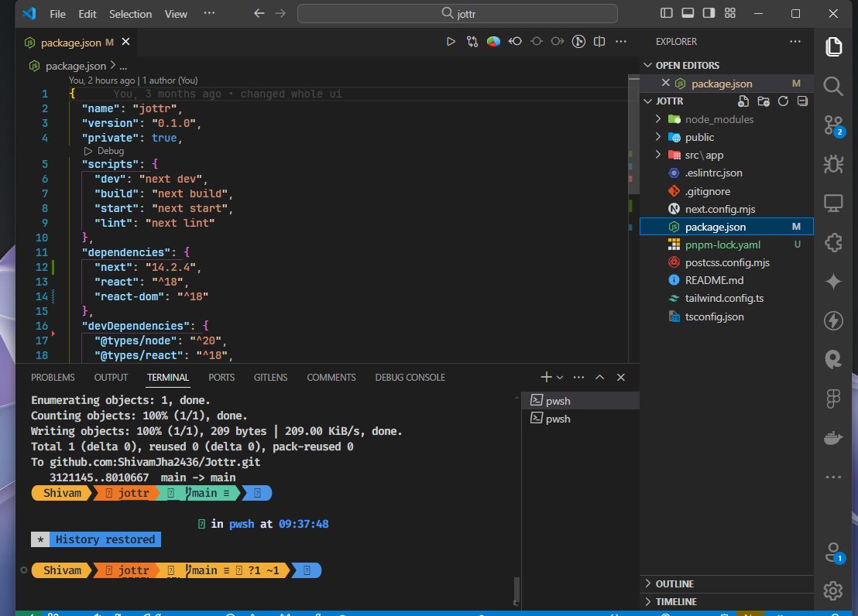Open changes compare icon in editor toolbar

(x=472, y=42)
